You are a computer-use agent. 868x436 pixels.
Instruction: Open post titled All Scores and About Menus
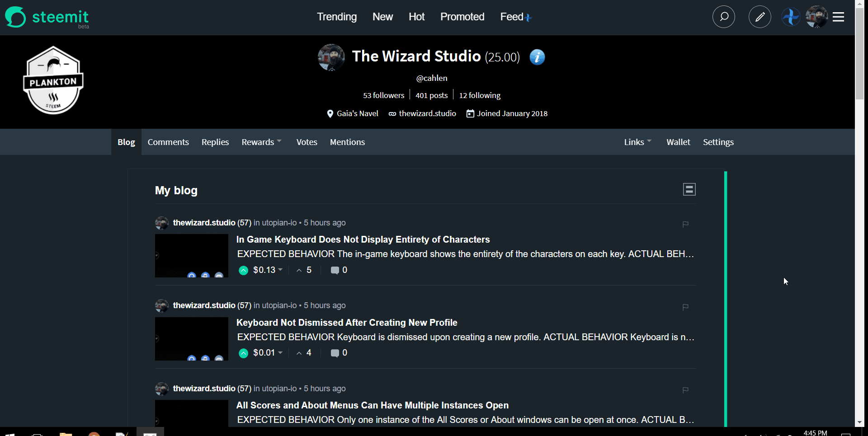click(x=373, y=405)
